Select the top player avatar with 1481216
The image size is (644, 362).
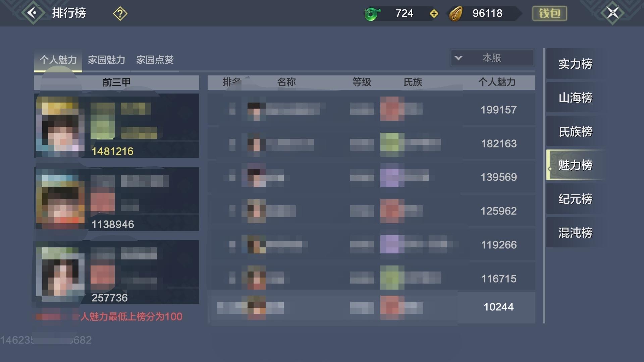tap(60, 126)
